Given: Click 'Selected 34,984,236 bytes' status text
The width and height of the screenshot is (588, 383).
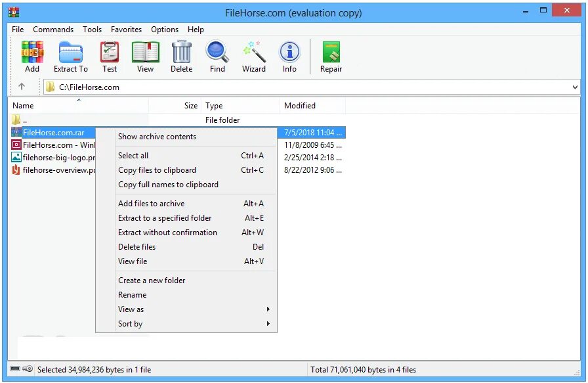Looking at the screenshot, I should (x=94, y=370).
